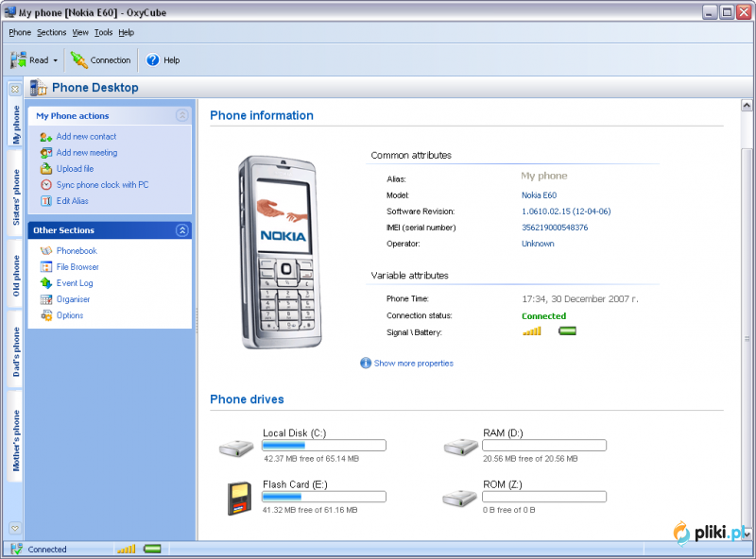Click the Local Disk (C:) drive icon
This screenshot has height=559, width=756.
[x=236, y=448]
